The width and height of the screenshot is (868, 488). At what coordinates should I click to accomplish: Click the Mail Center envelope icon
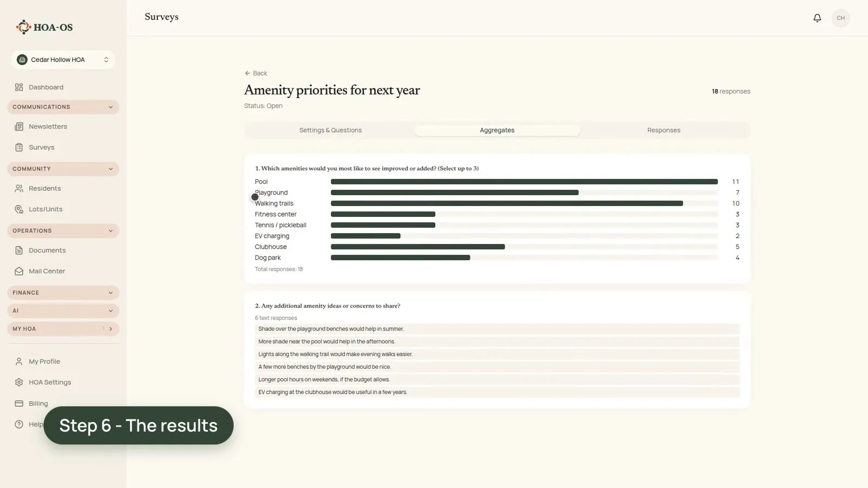point(19,271)
